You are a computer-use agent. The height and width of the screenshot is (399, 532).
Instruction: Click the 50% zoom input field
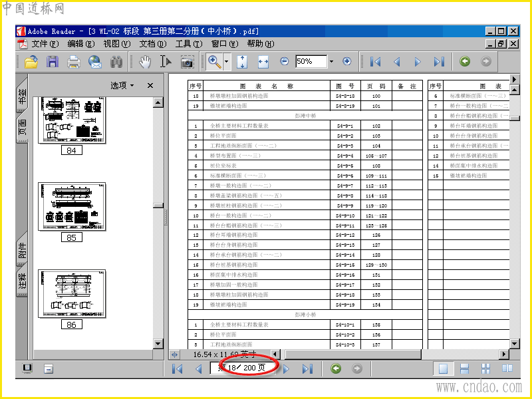click(311, 61)
